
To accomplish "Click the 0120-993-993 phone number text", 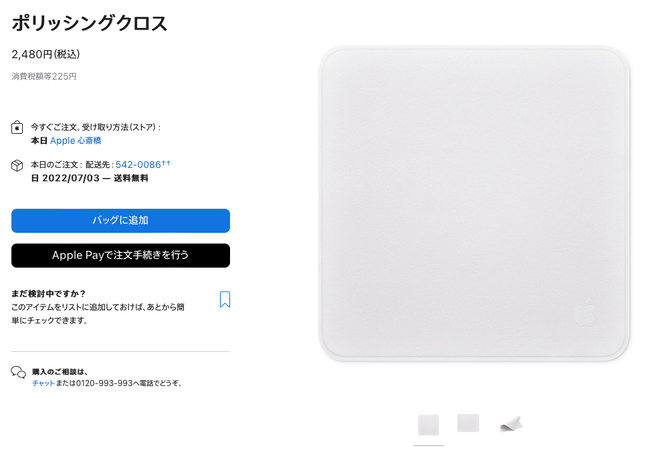I will tap(104, 383).
